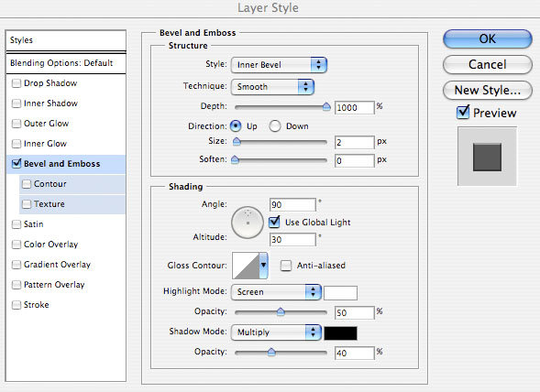Click the Altitude field showing 30

292,240
